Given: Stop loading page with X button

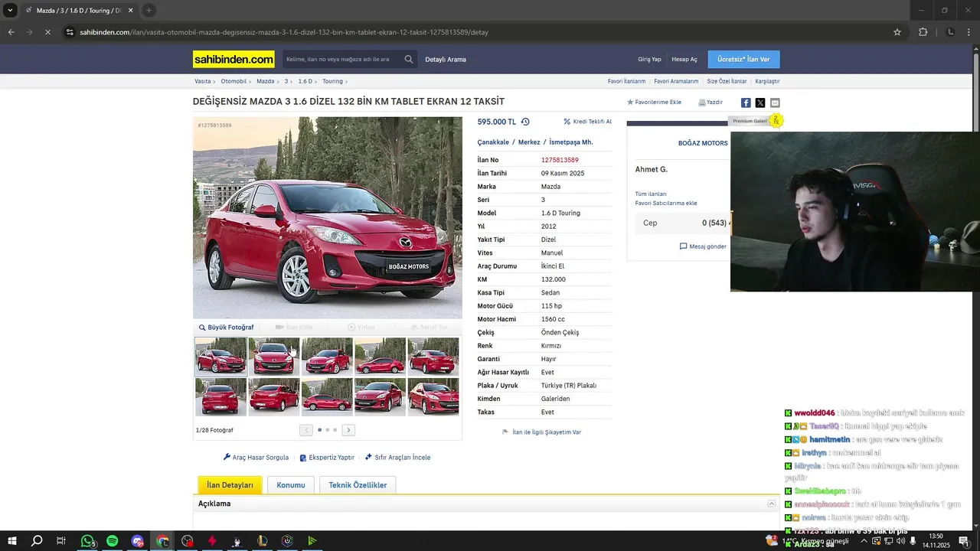Looking at the screenshot, I should tap(47, 32).
